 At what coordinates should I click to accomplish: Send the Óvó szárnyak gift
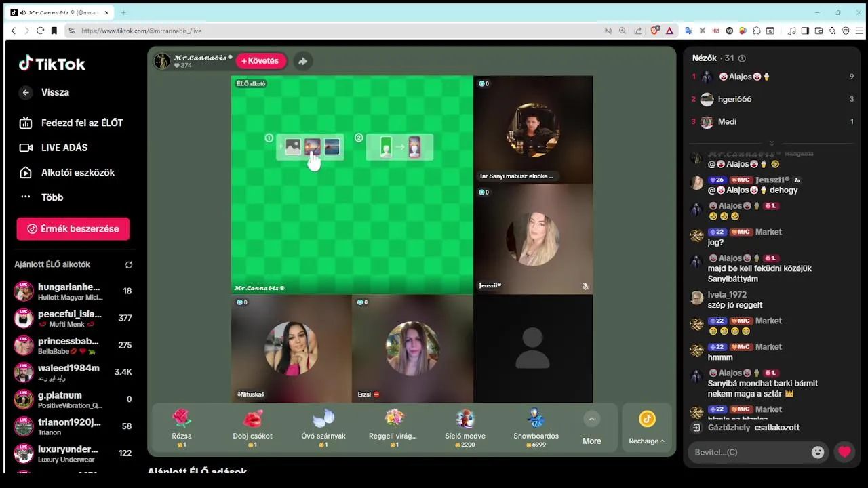pos(323,427)
